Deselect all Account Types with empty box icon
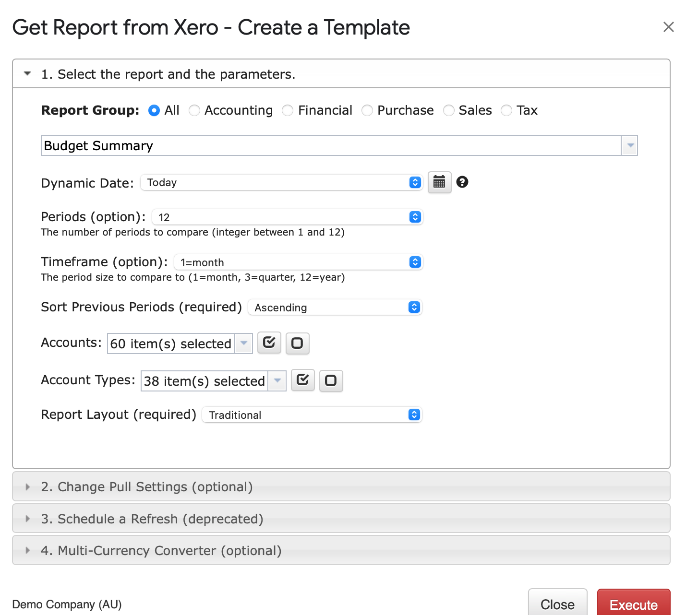Viewport: 674px width, 616px height. tap(331, 380)
